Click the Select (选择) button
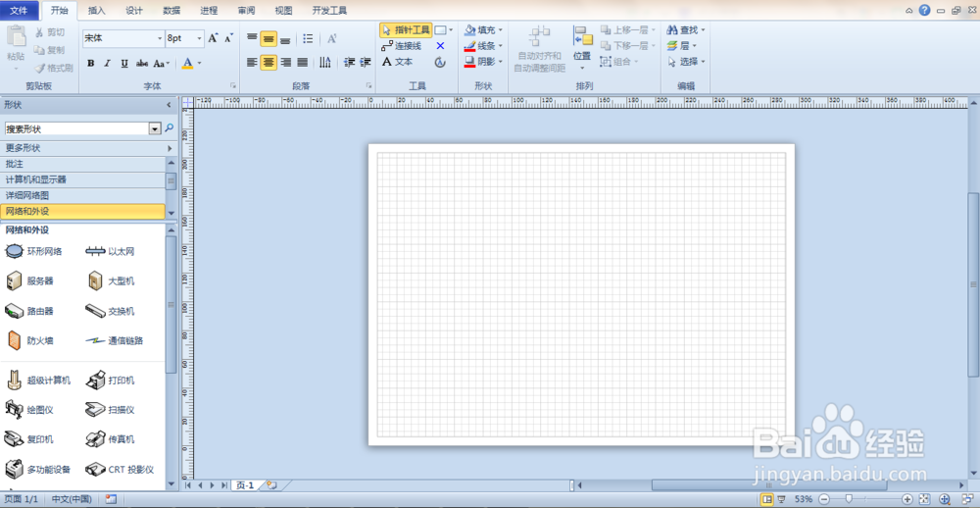980x508 pixels. (x=686, y=62)
